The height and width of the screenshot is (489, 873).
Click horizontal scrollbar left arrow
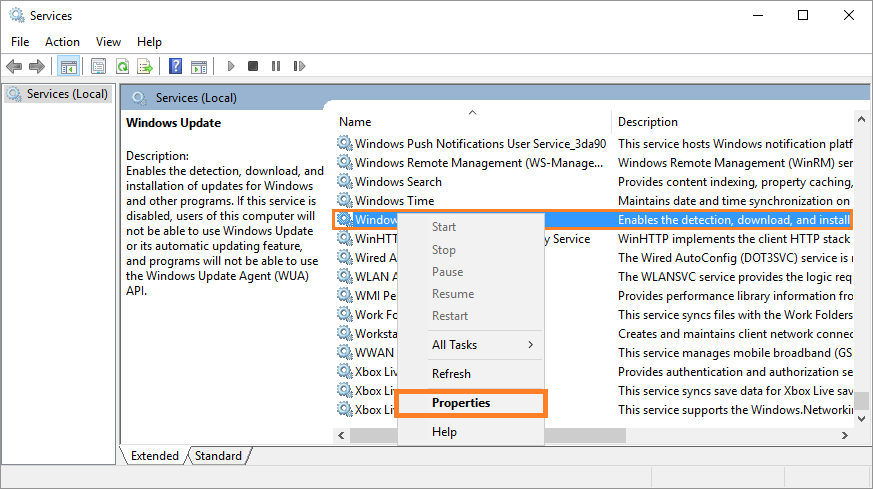[x=341, y=436]
